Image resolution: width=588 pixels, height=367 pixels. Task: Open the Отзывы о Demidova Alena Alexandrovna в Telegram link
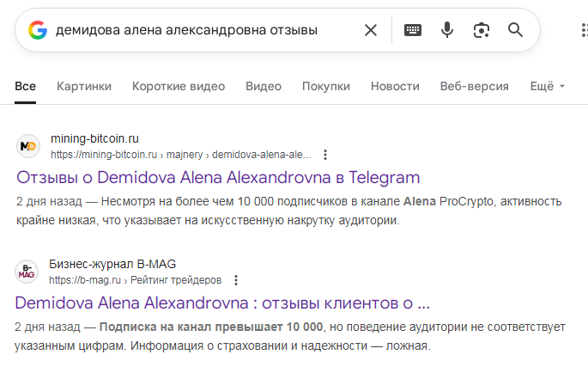pyautogui.click(x=218, y=178)
